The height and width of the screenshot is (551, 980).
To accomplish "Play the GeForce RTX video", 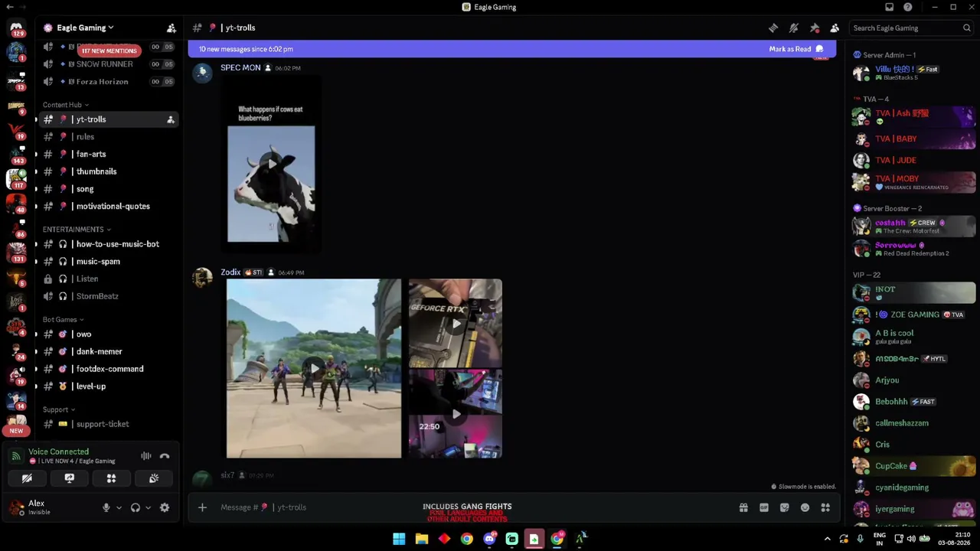I will [x=456, y=324].
